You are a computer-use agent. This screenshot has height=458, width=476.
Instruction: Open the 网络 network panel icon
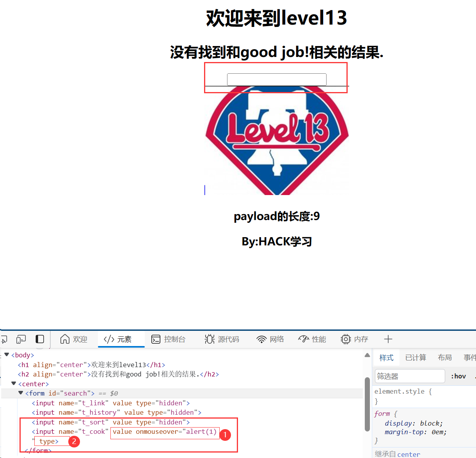coord(262,339)
